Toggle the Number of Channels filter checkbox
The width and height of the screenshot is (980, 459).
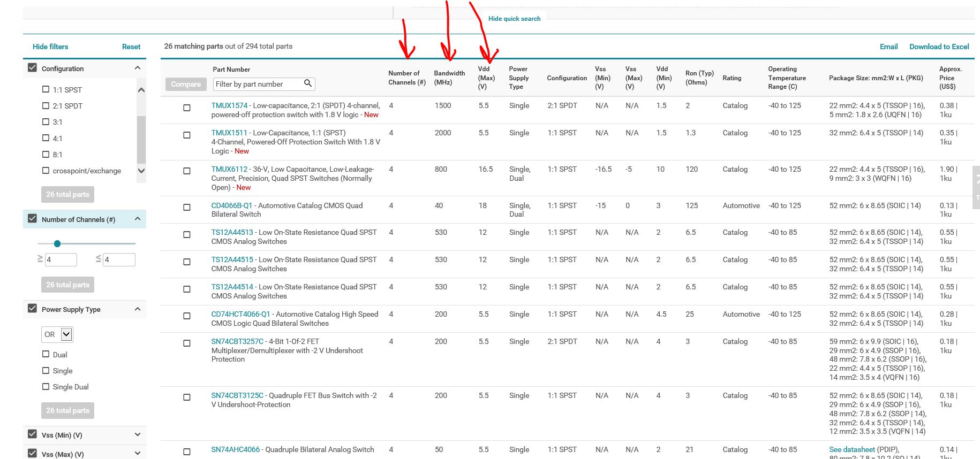[33, 219]
